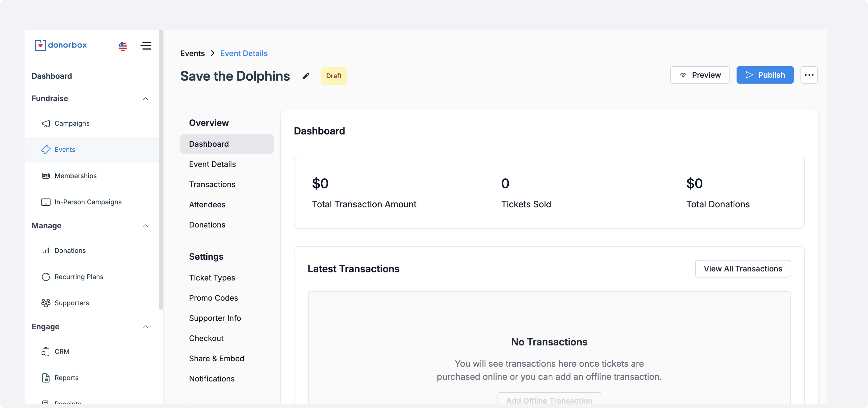This screenshot has width=868, height=408.
Task: Toggle the hamburger sidebar menu icon
Action: [146, 46]
